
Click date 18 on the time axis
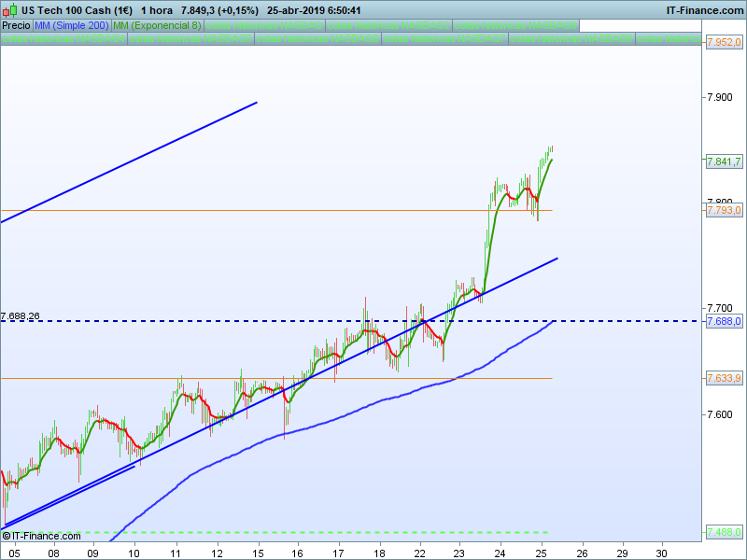coord(379,553)
